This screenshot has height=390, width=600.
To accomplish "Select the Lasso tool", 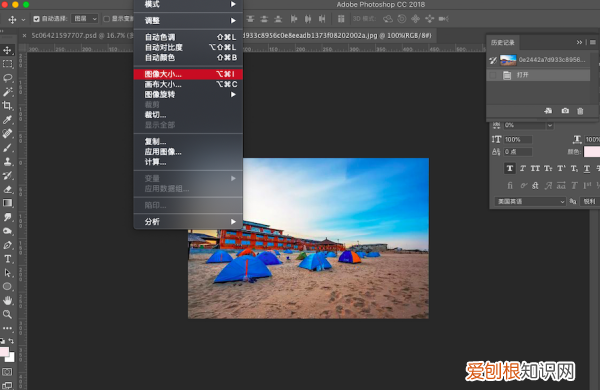I will [7, 78].
